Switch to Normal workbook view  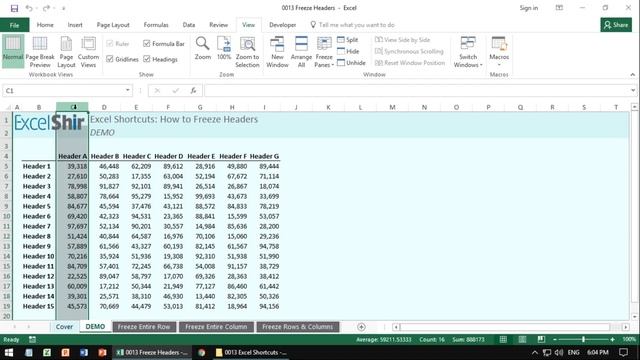(13, 51)
